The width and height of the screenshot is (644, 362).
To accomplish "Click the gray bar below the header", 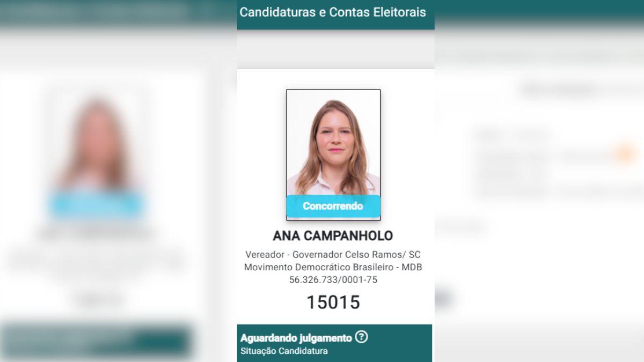I will pos(335,49).
